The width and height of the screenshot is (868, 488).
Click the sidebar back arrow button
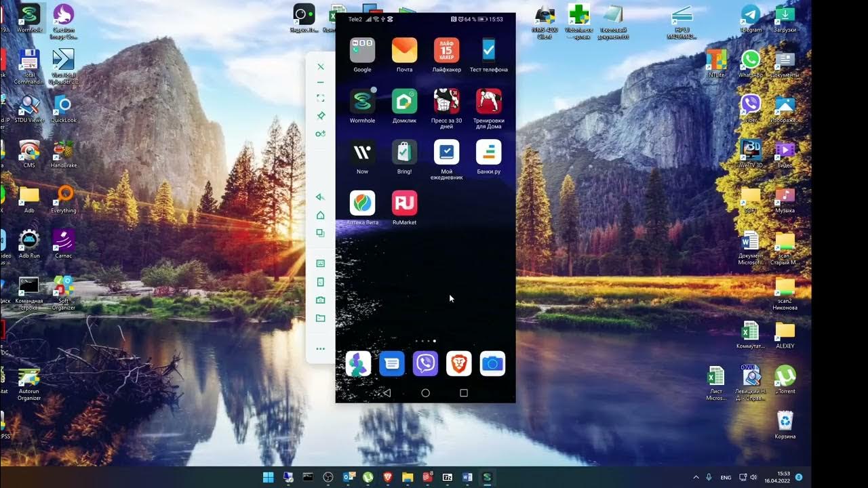(321, 197)
